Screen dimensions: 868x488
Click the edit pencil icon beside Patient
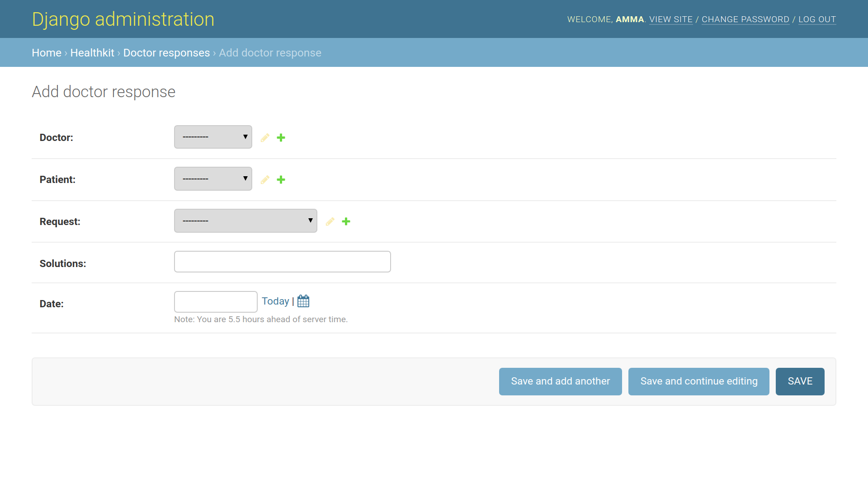tap(265, 179)
